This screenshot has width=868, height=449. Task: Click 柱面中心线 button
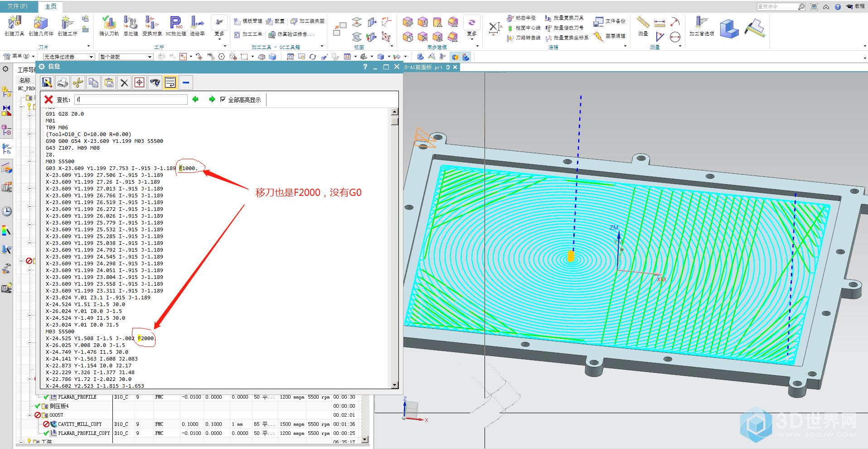click(x=524, y=28)
